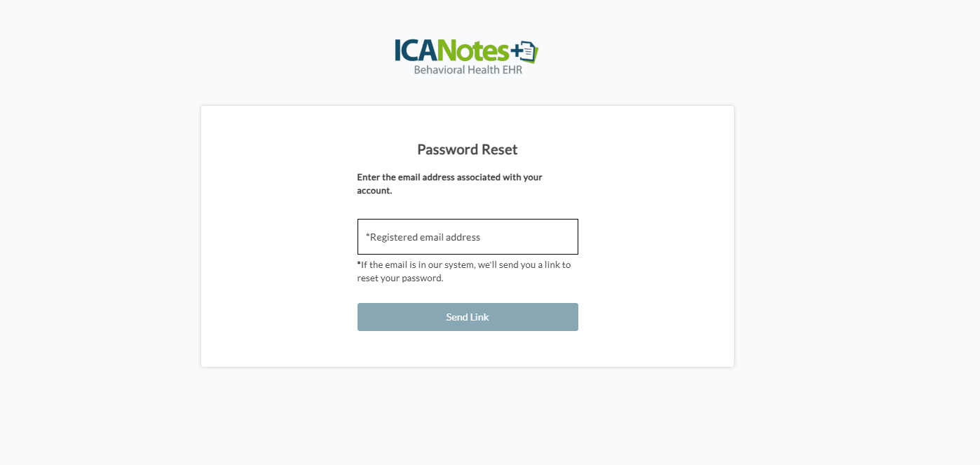
Task: Click the "Registered email address" placeholder text
Action: [x=425, y=237]
